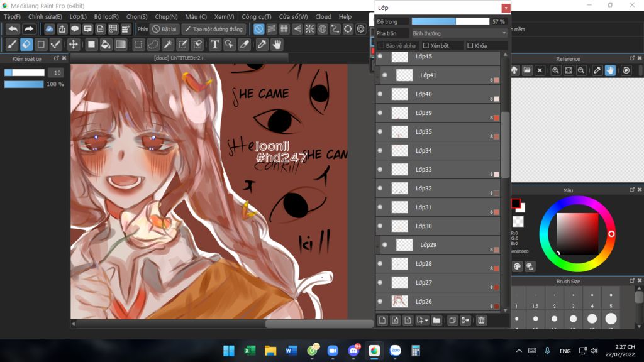644x362 pixels.
Task: Close the Lớp layer panel
Action: 506,8
